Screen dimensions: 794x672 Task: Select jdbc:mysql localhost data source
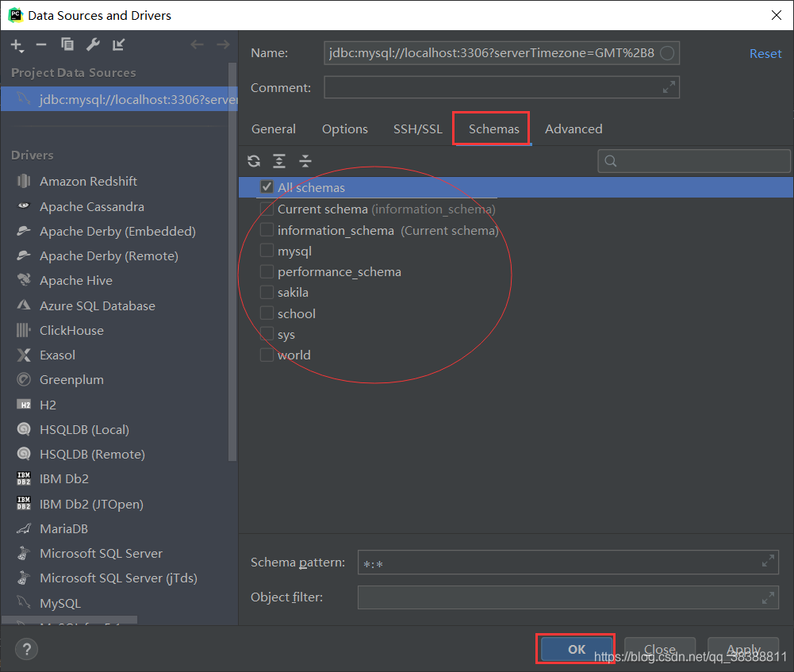[x=119, y=99]
